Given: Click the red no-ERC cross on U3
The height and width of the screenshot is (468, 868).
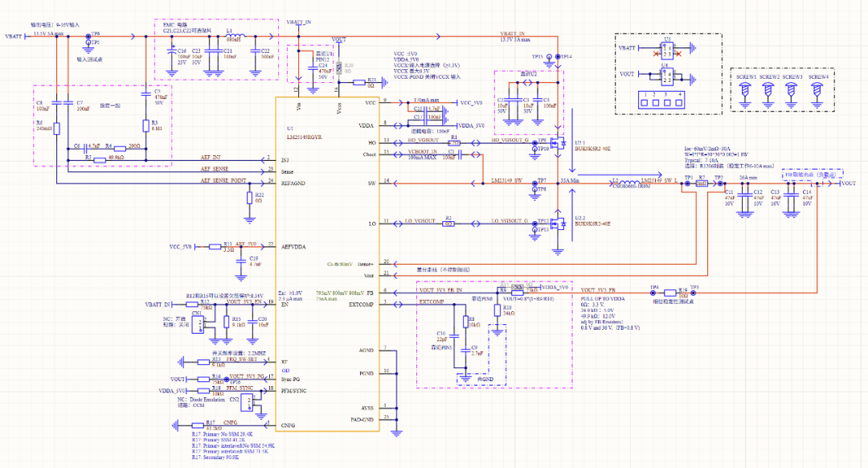Looking at the screenshot, I should coord(655,54).
